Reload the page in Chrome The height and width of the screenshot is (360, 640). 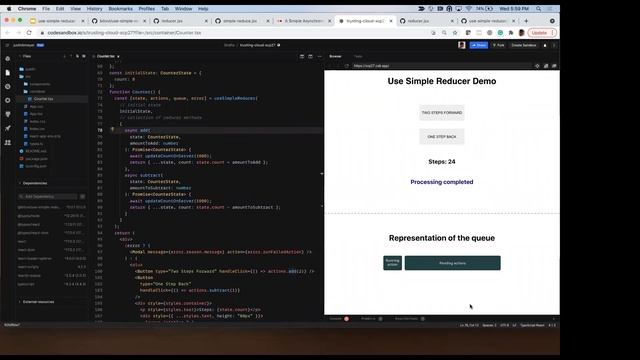(29, 33)
